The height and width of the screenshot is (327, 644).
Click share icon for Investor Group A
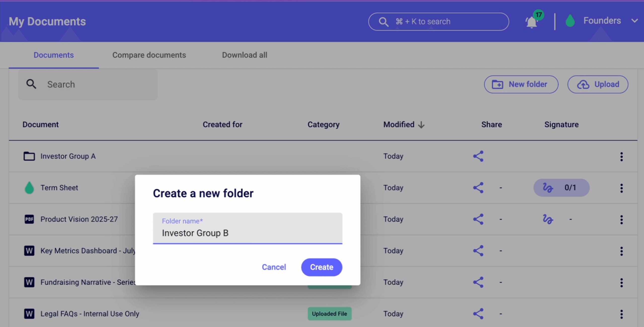tap(478, 156)
